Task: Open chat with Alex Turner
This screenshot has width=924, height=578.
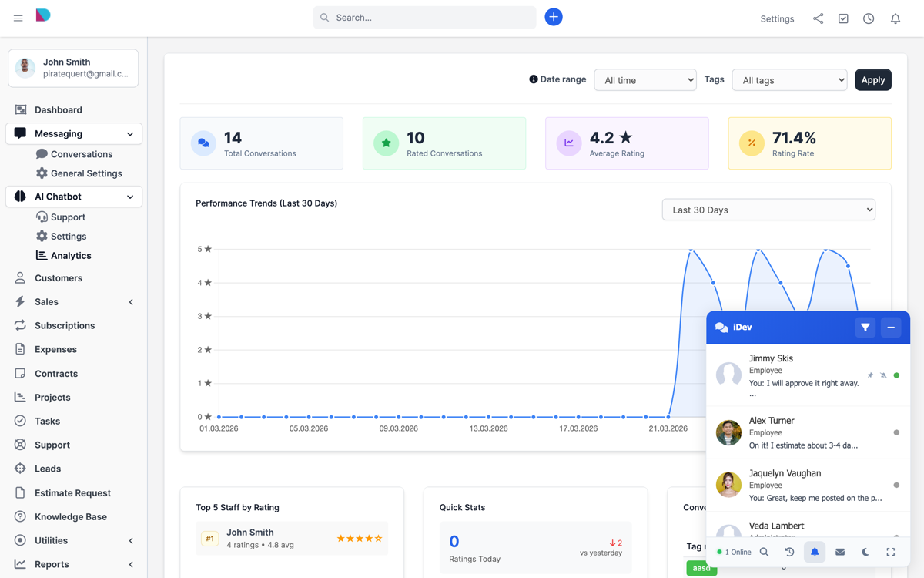Action: [x=808, y=433]
